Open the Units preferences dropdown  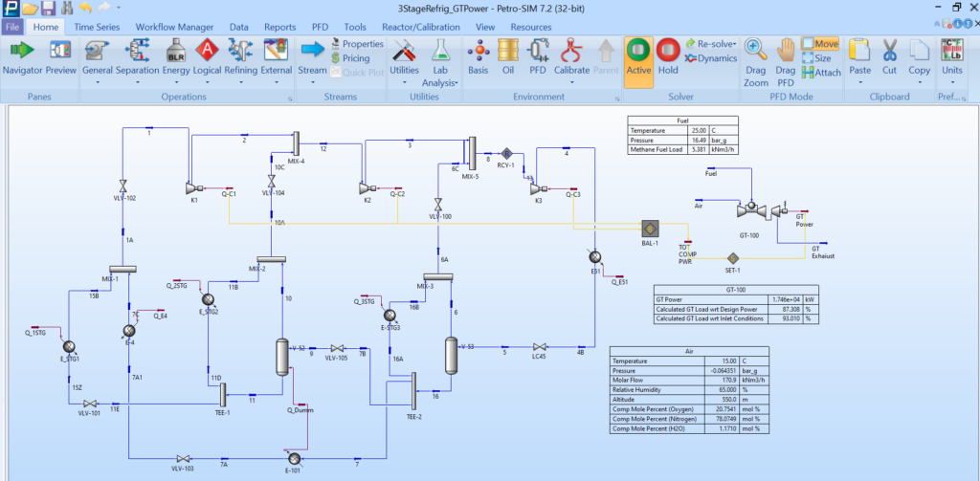(x=952, y=57)
